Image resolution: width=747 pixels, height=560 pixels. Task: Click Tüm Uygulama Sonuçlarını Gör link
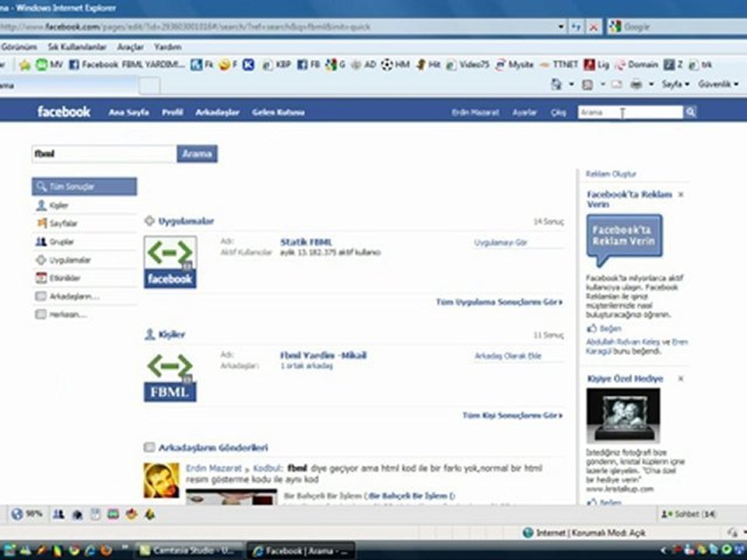pyautogui.click(x=500, y=303)
